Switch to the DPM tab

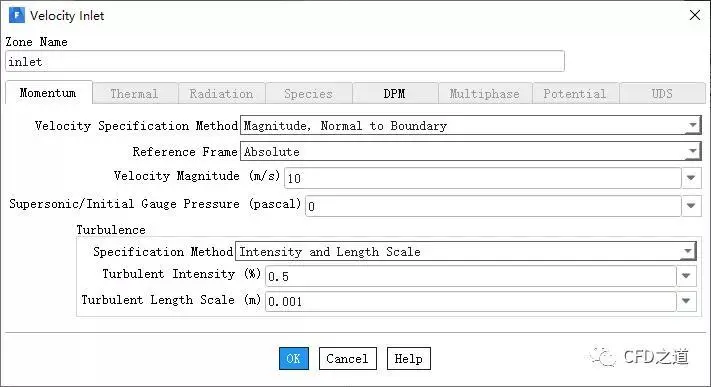coord(394,94)
